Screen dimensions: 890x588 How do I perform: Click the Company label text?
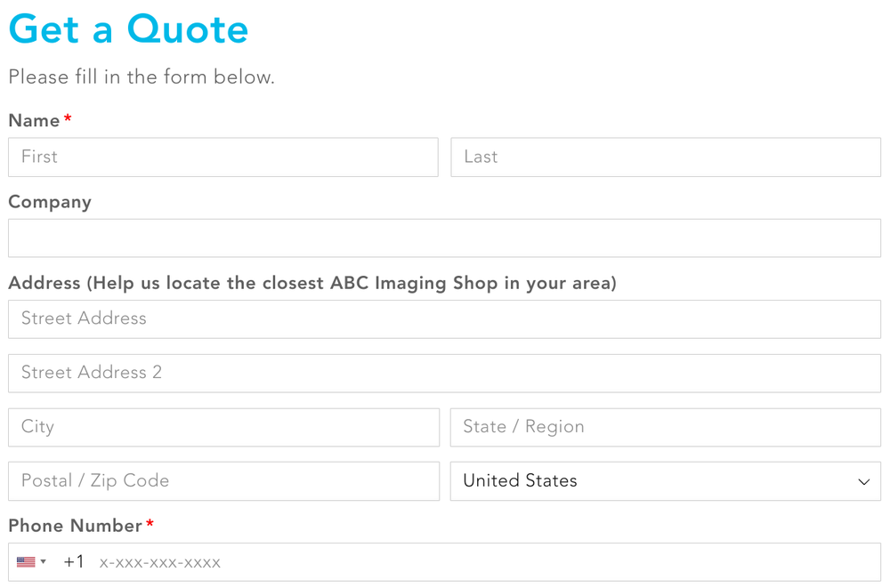point(50,202)
